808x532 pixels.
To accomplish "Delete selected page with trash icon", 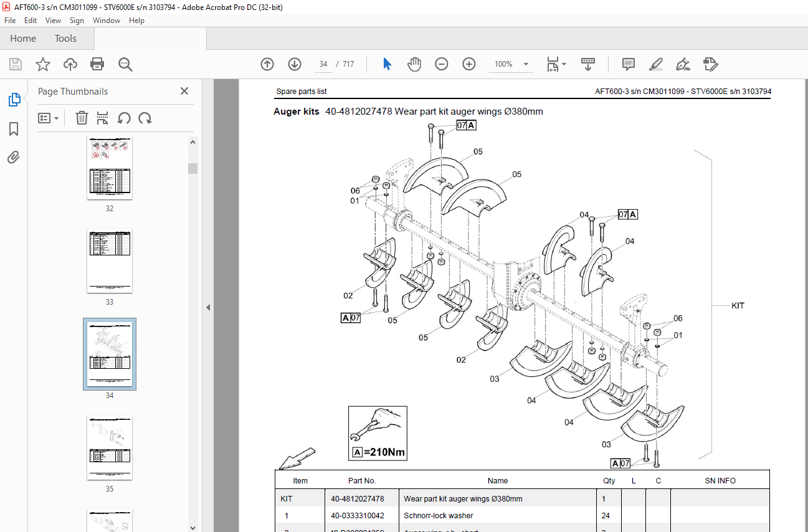I will [82, 118].
